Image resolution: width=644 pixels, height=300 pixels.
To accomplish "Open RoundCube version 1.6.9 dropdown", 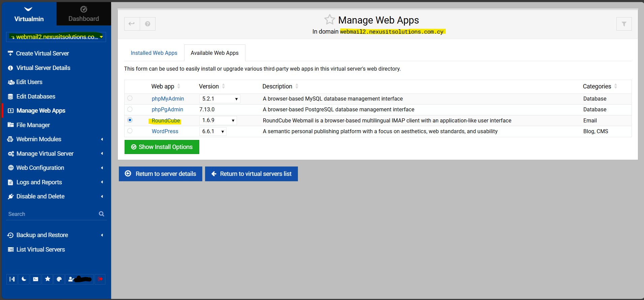I will (218, 120).
